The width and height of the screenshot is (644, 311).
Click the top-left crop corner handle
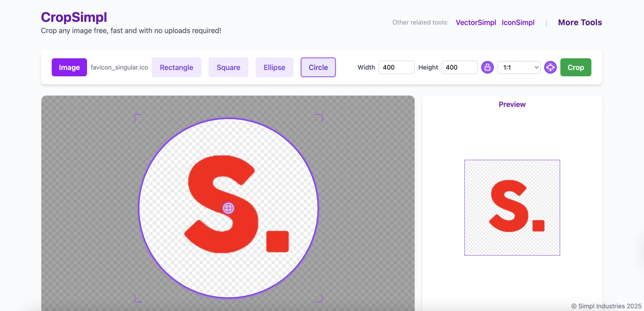click(x=136, y=116)
